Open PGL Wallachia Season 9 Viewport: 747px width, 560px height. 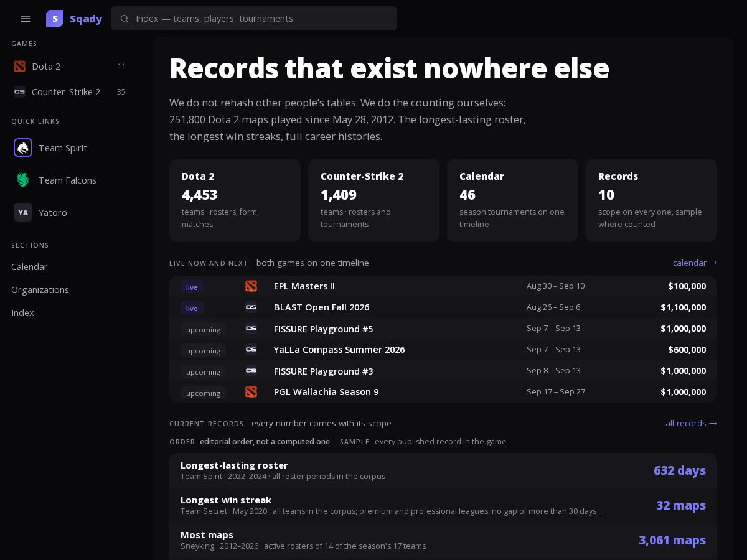click(x=443, y=392)
